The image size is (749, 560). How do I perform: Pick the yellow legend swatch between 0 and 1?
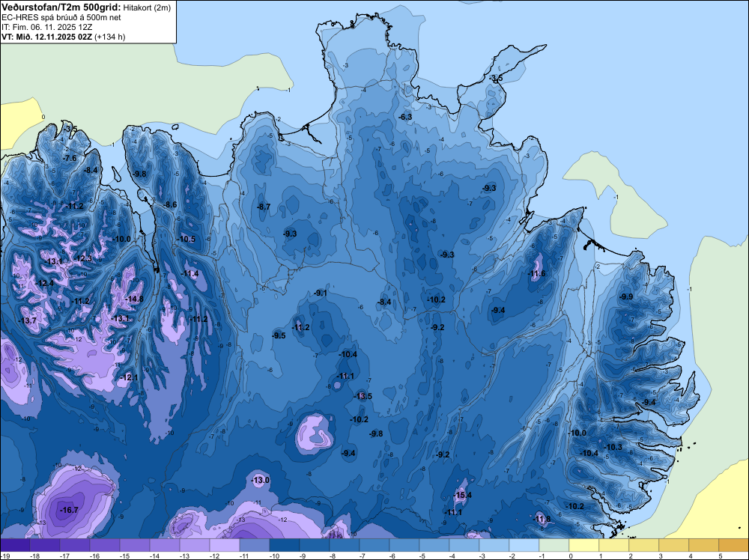pyautogui.click(x=584, y=545)
